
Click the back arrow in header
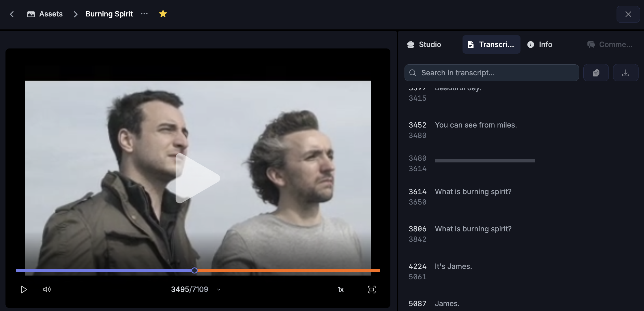click(12, 14)
